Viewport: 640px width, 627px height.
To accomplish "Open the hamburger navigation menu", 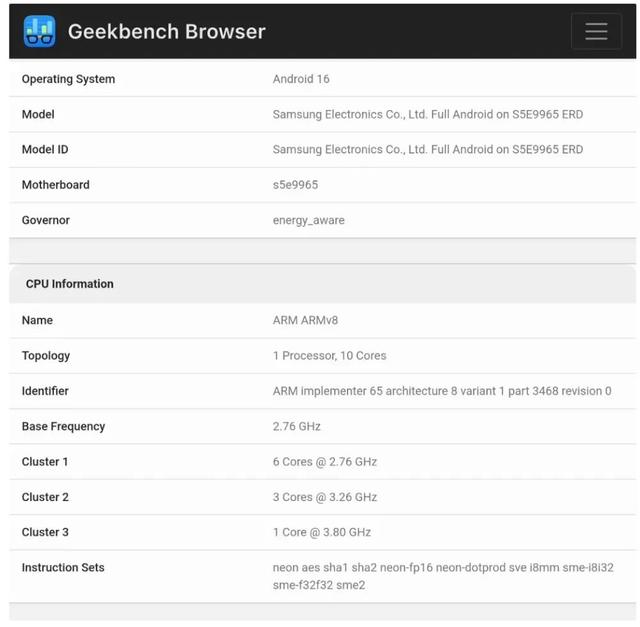I will (596, 31).
